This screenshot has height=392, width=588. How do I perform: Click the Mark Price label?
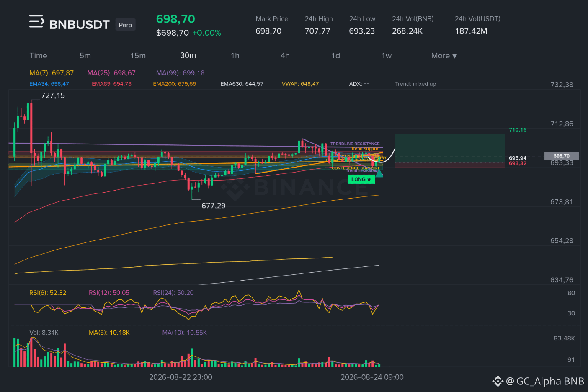[272, 19]
